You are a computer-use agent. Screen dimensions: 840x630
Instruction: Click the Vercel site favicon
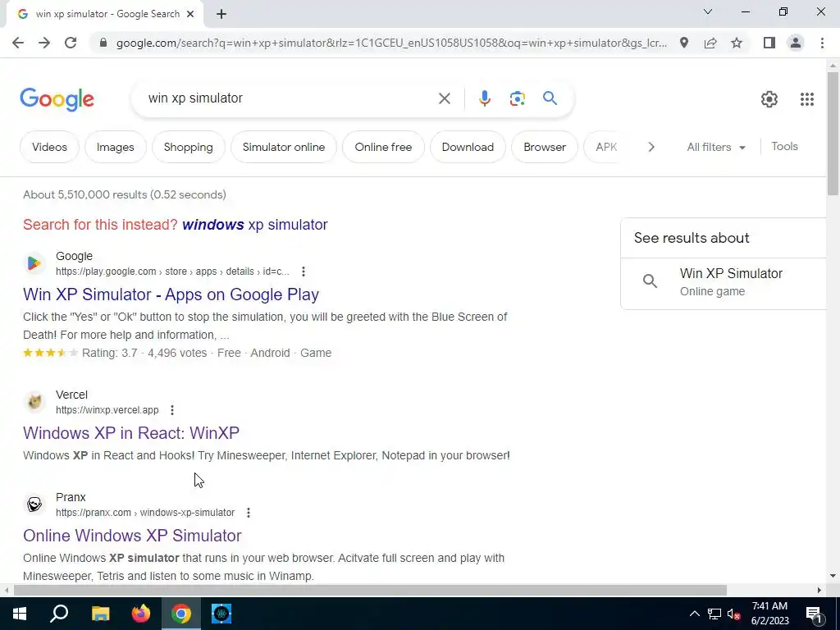tap(34, 401)
